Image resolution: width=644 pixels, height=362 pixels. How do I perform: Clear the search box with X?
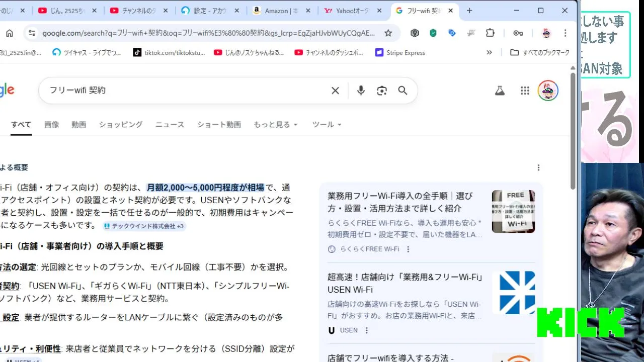pyautogui.click(x=335, y=90)
